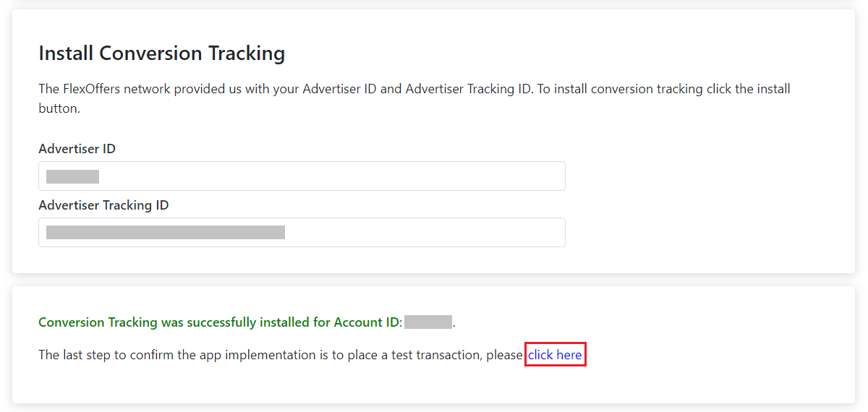This screenshot has height=412, width=868.
Task: Click the word "please" before the link
Action: [x=504, y=355]
